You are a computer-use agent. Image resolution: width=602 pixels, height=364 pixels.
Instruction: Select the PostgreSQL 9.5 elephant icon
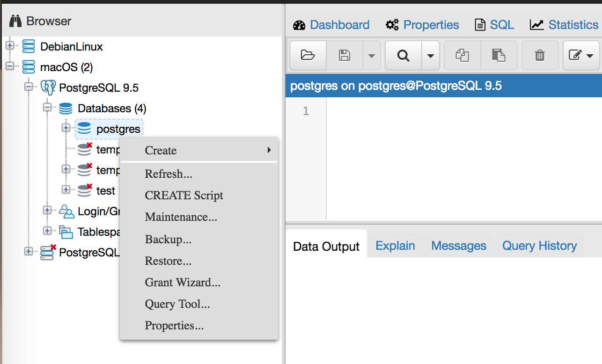[48, 87]
